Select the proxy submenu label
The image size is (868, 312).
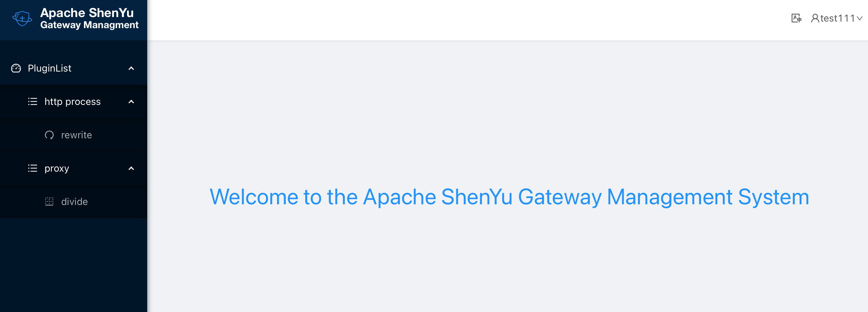[57, 169]
